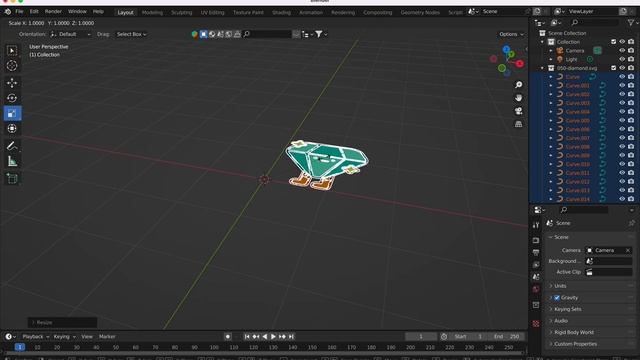
Task: Activate the Cursor tool
Action: (12, 65)
